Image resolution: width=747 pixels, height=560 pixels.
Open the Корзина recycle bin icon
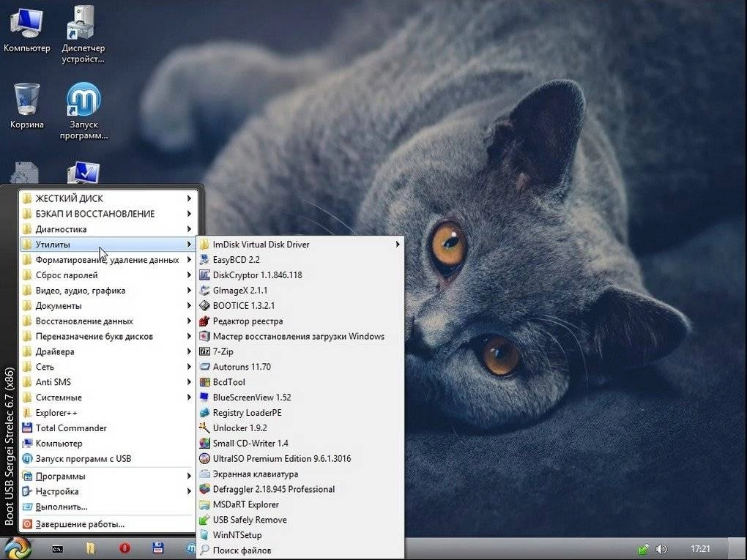[26, 105]
